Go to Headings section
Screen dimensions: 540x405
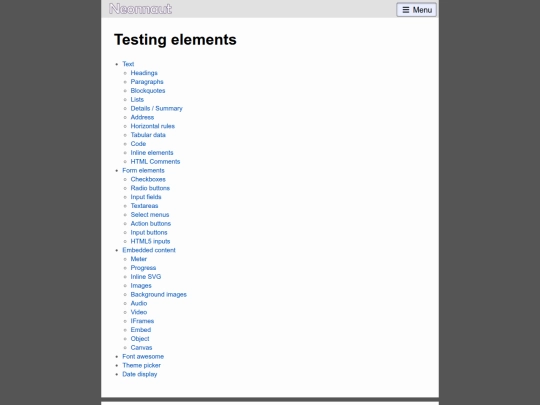144,73
